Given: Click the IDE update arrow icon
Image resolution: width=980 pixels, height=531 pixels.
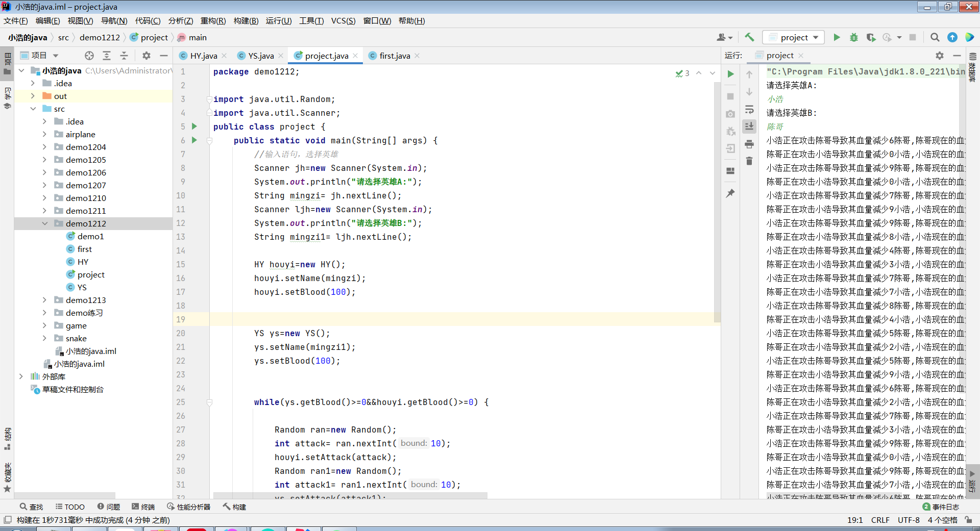Looking at the screenshot, I should (952, 37).
